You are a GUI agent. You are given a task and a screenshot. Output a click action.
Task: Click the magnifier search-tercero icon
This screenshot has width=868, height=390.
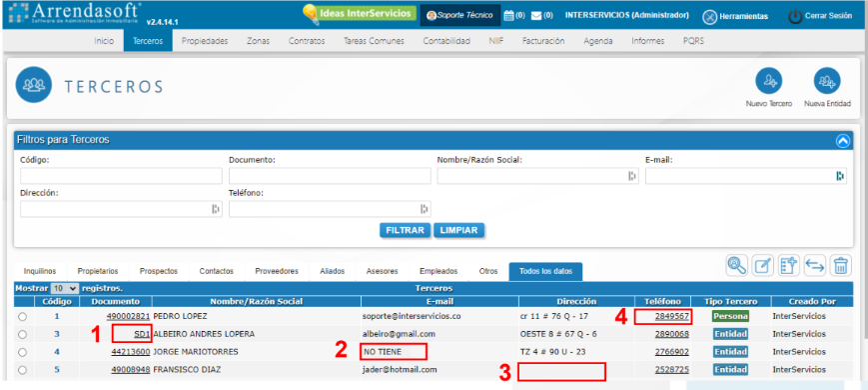[x=737, y=265]
